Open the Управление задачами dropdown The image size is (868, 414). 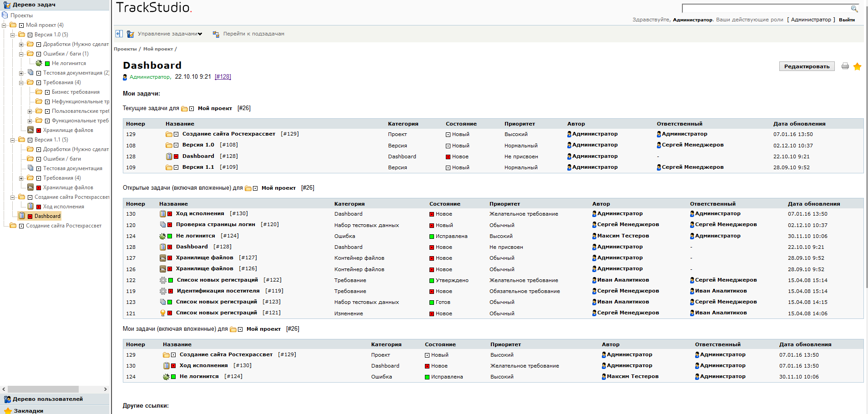170,34
